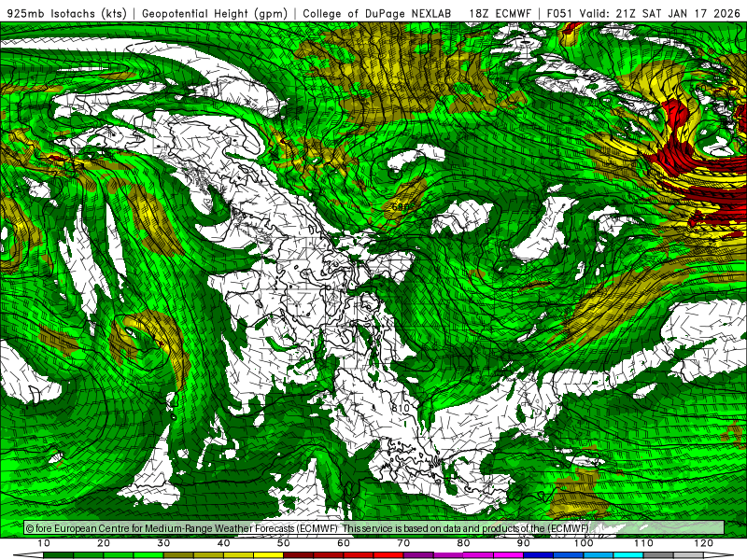The width and height of the screenshot is (747, 560).
Task: Pick the dark blue swatch at 90 kts
Action: [x=539, y=555]
